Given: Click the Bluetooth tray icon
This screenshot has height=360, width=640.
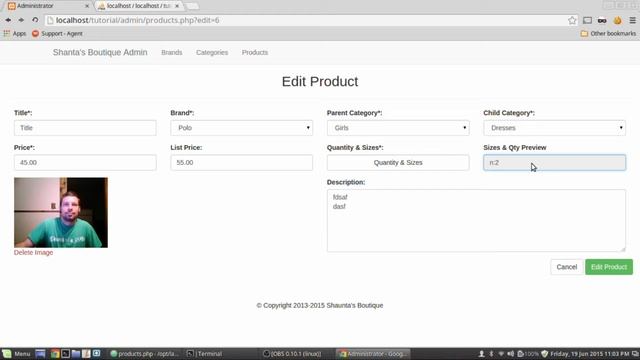Looking at the screenshot, I should (x=491, y=353).
